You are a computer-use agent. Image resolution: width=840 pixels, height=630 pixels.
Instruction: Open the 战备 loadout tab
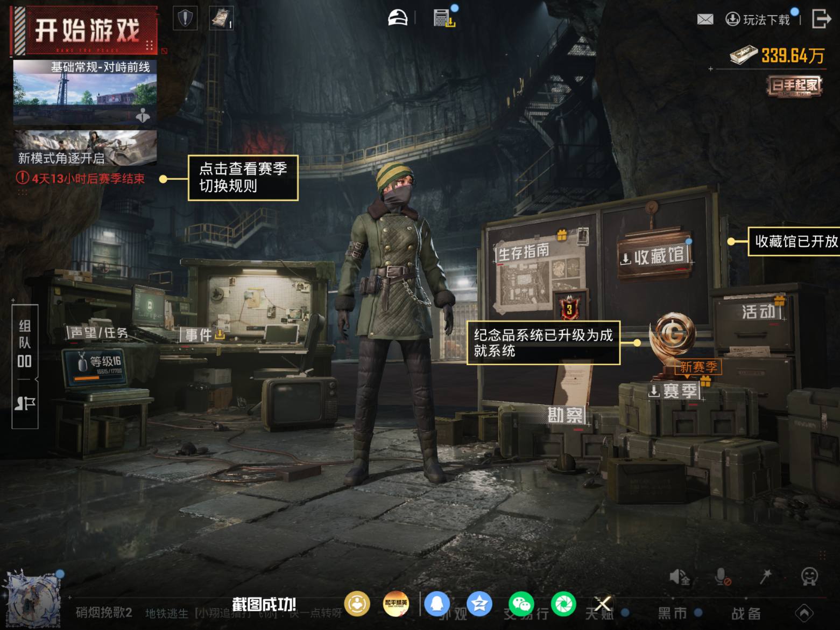746,613
